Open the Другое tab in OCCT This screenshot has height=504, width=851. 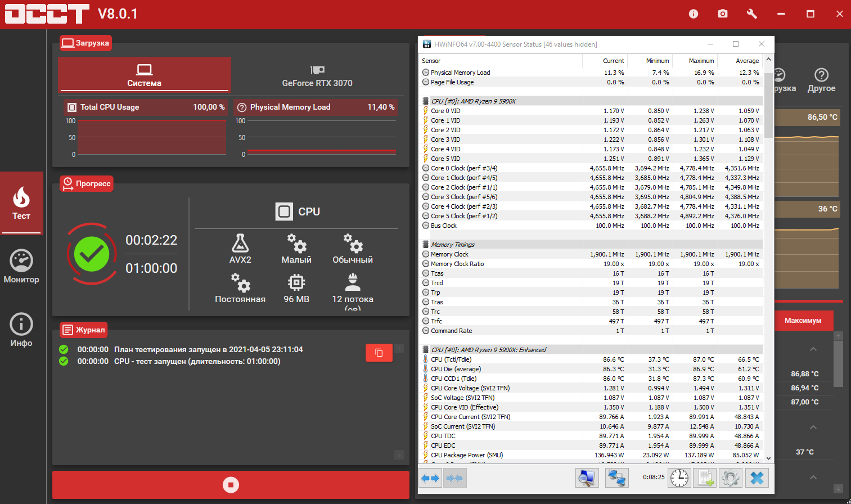pyautogui.click(x=821, y=80)
